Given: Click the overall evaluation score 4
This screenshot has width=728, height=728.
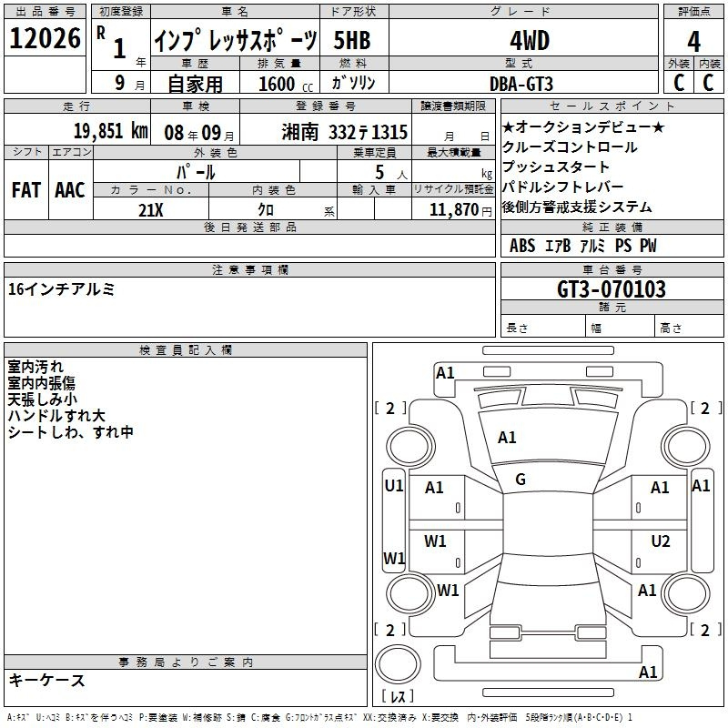Looking at the screenshot, I should pyautogui.click(x=693, y=40).
